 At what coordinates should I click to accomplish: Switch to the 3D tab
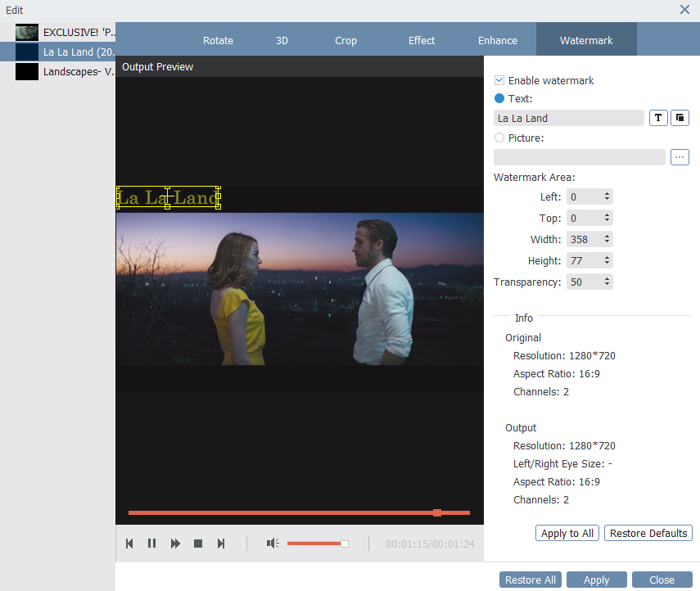pos(282,40)
